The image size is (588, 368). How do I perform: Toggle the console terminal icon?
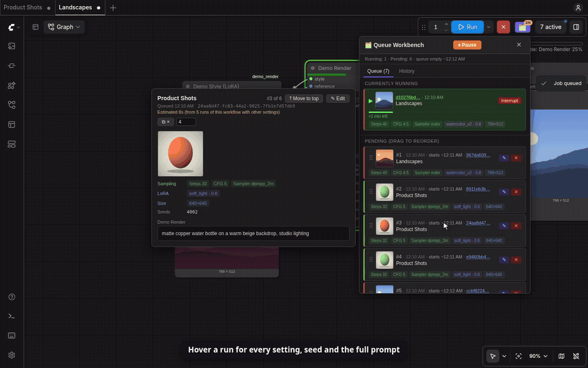tap(12, 316)
